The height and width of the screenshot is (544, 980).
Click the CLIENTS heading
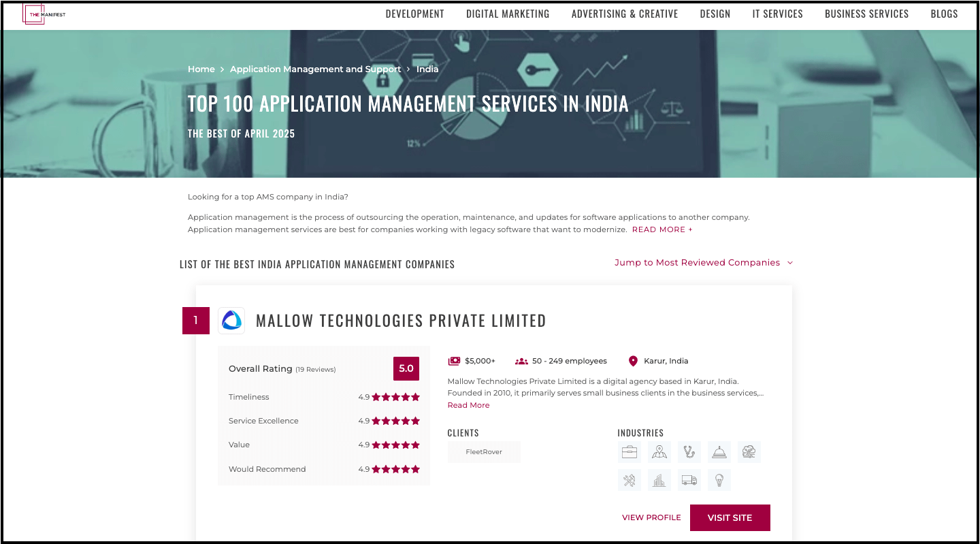(463, 433)
